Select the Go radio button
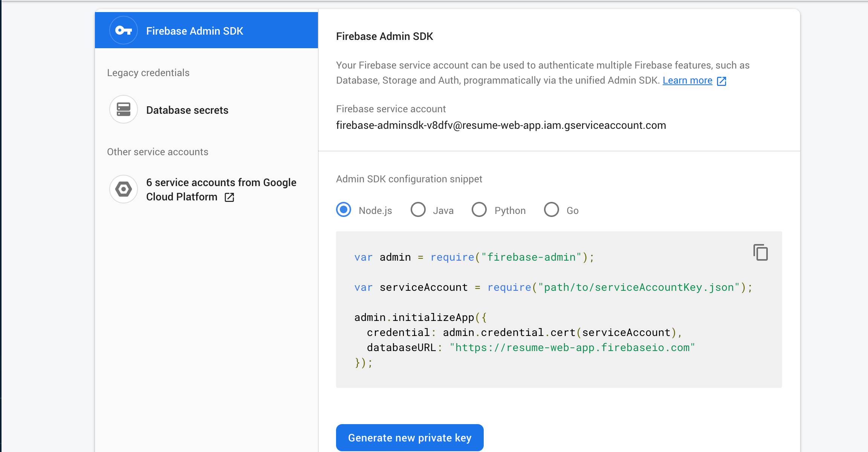 coord(551,210)
